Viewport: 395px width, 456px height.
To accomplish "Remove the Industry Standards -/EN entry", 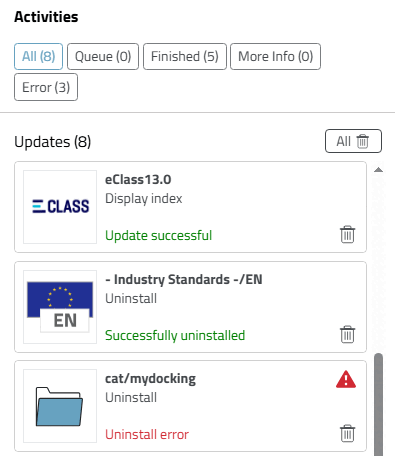I will tap(347, 334).
